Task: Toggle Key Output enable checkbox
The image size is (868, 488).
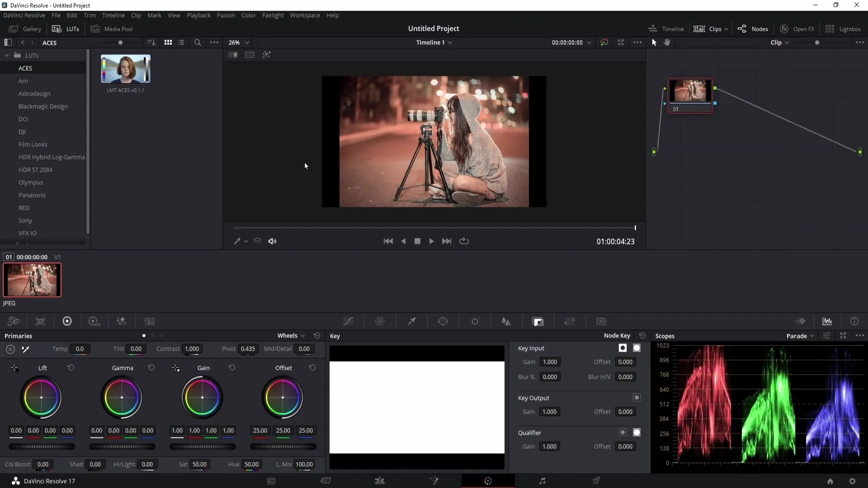Action: [x=637, y=398]
